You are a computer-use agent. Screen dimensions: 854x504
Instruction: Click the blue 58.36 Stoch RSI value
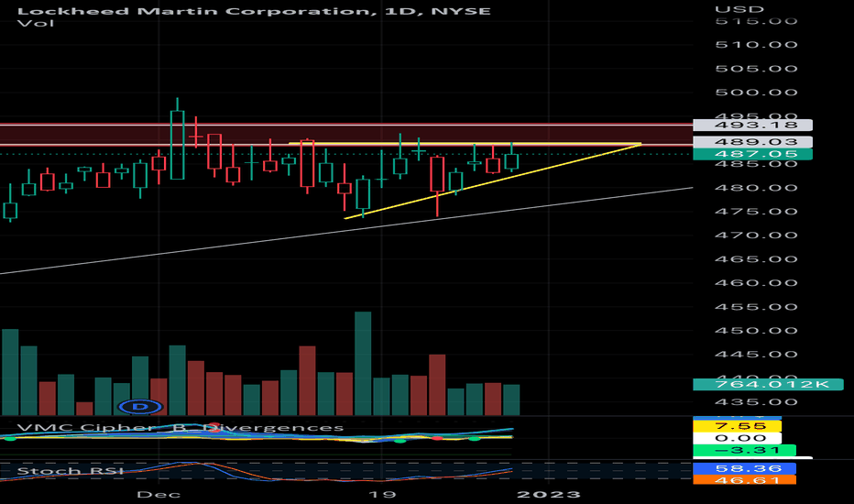point(745,468)
